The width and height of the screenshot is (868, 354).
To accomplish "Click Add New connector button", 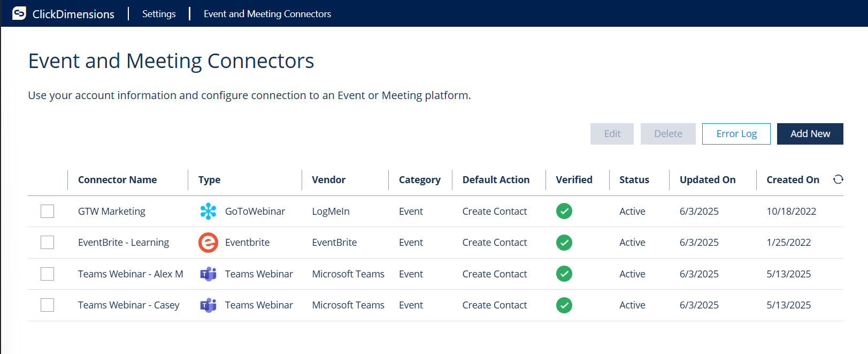I will [810, 134].
